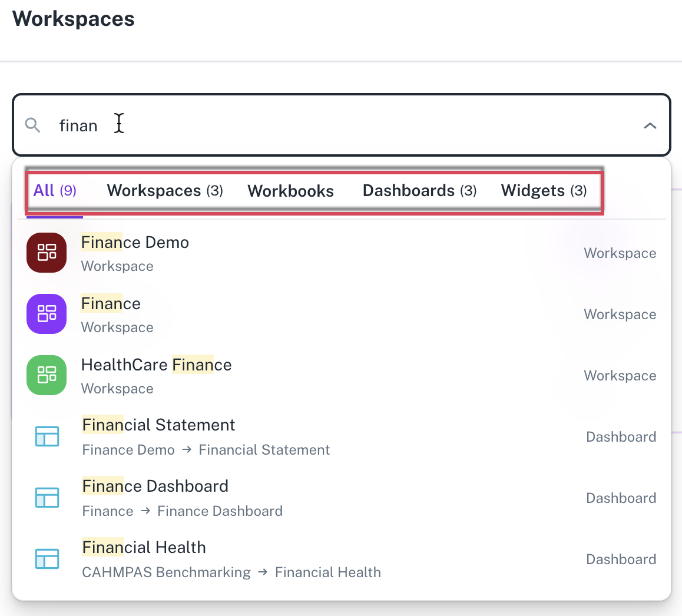Click the Dashboard type label beside Financial Statement
This screenshot has height=616, width=682.
(x=621, y=437)
